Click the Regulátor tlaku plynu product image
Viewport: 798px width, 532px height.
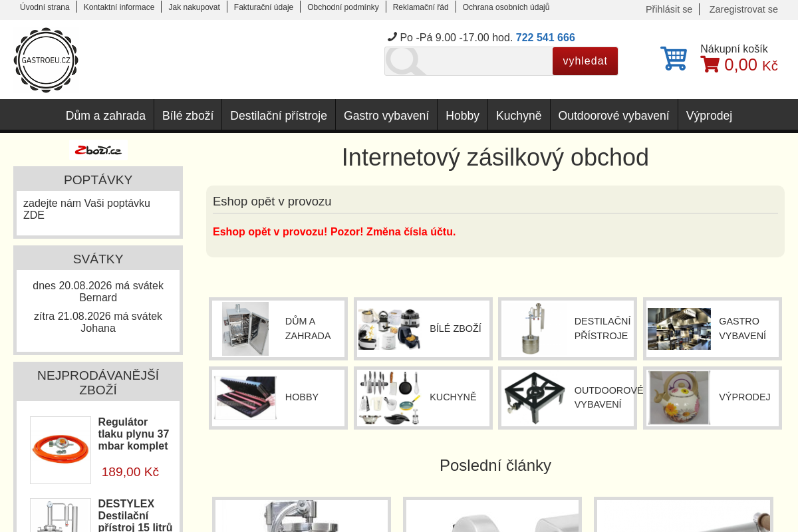click(x=61, y=450)
